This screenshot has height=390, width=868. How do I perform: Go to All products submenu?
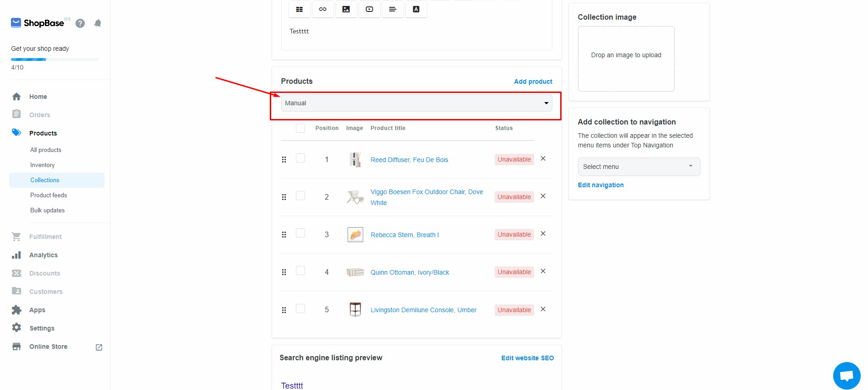tap(46, 150)
